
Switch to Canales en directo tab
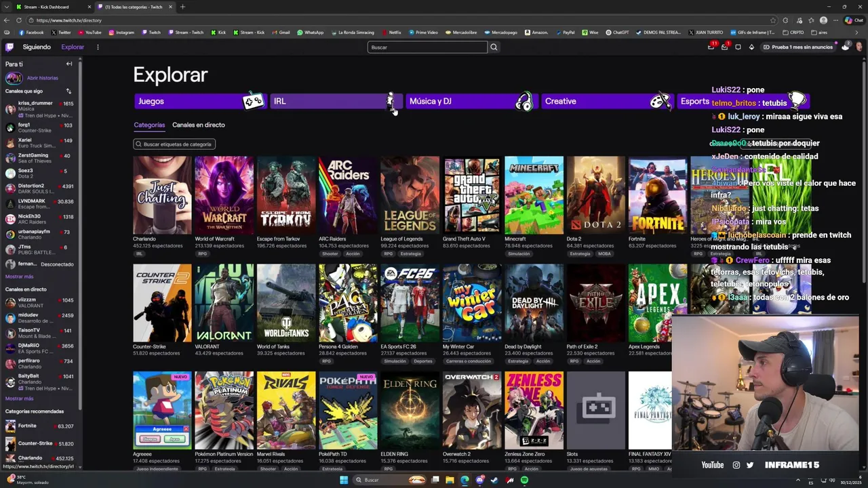pyautogui.click(x=198, y=125)
